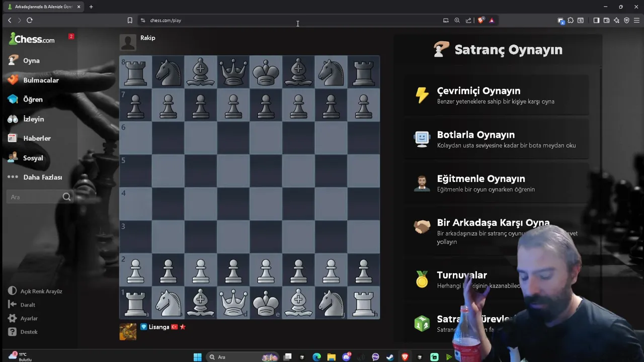Select the black queen on d8
Screen dimensions: 644x362
pos(233,72)
